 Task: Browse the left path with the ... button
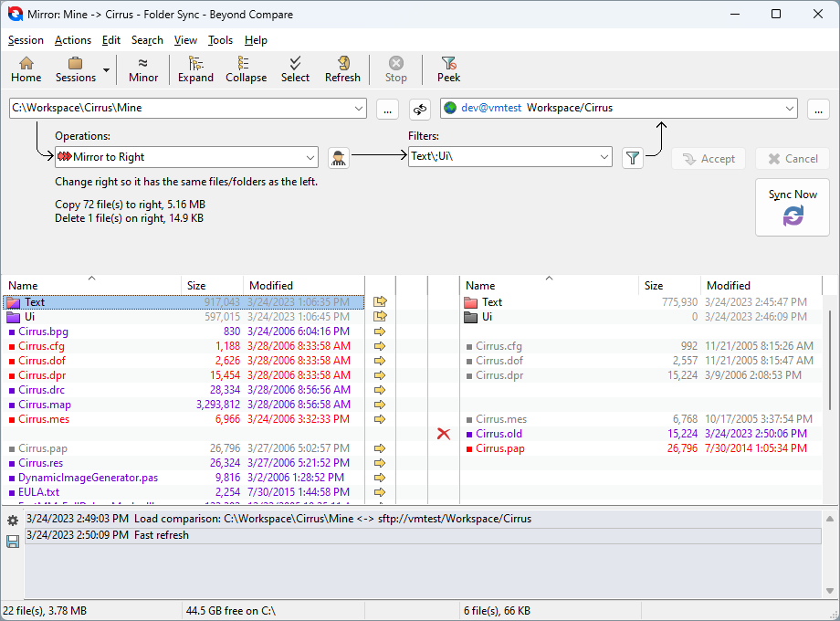click(x=387, y=109)
